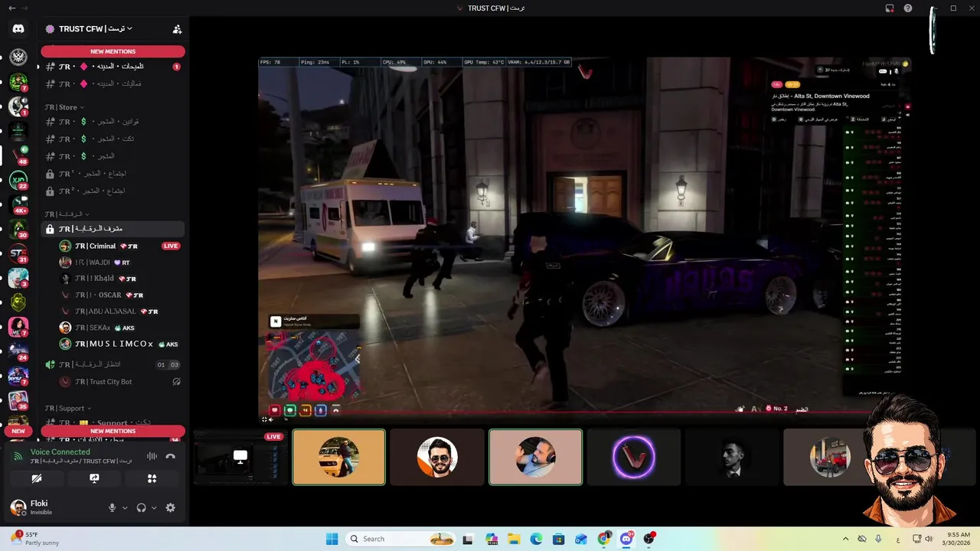Click taskbar Search box
The image size is (980, 551).
pos(401,539)
